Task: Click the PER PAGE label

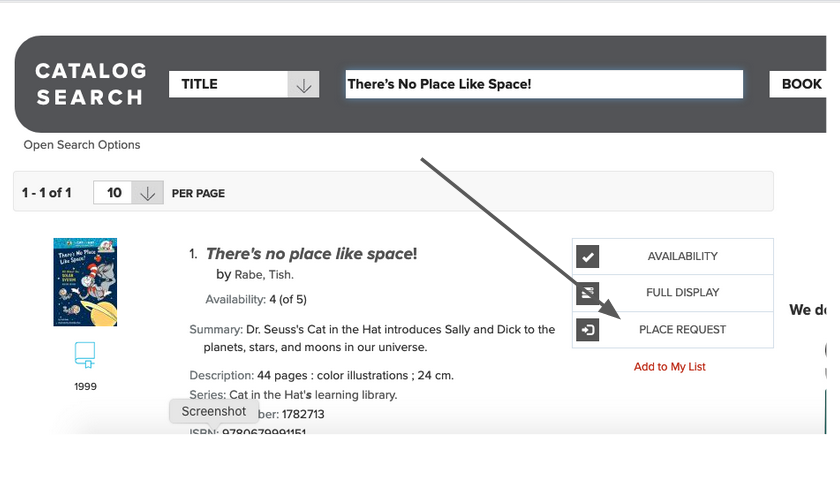Action: pyautogui.click(x=198, y=193)
